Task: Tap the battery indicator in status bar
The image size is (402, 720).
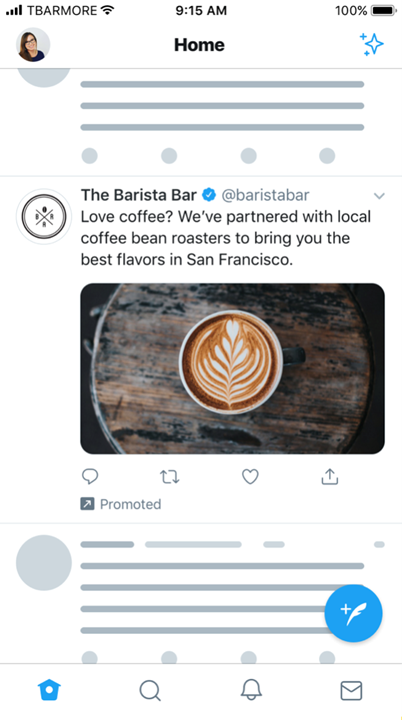Action: pyautogui.click(x=384, y=10)
